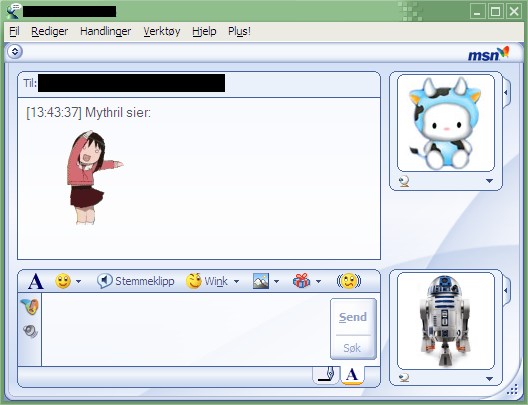
Task: Open the Wink dropdown arrow
Action: (x=236, y=281)
